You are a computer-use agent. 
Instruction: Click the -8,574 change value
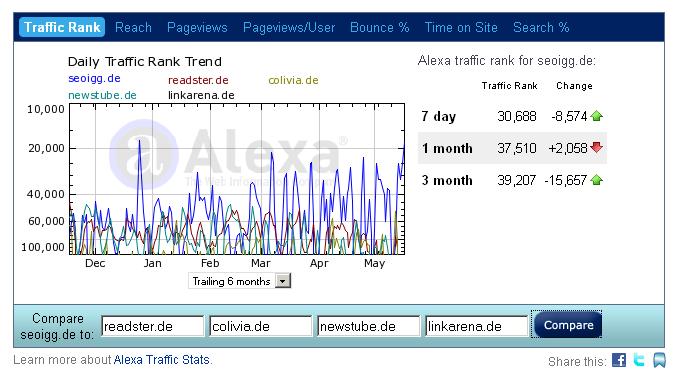[x=569, y=116]
